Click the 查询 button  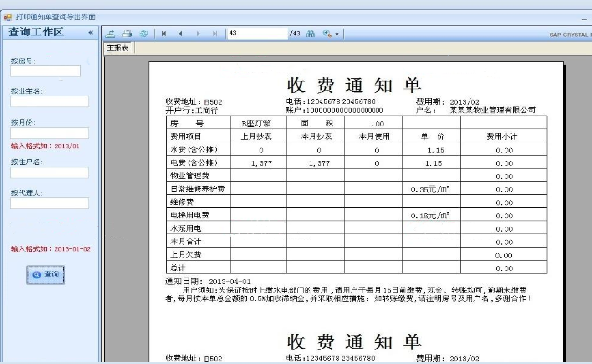click(x=46, y=275)
